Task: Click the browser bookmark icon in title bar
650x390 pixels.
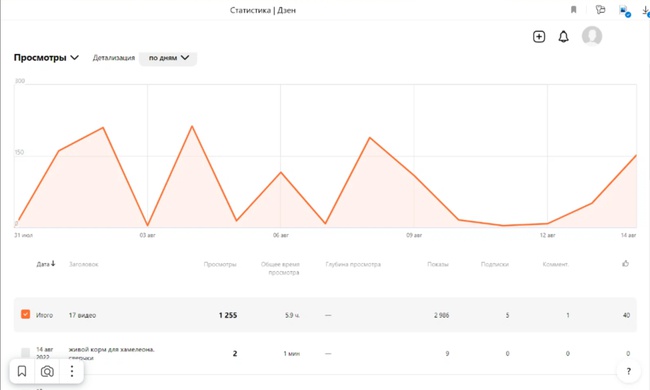Action: (x=573, y=10)
